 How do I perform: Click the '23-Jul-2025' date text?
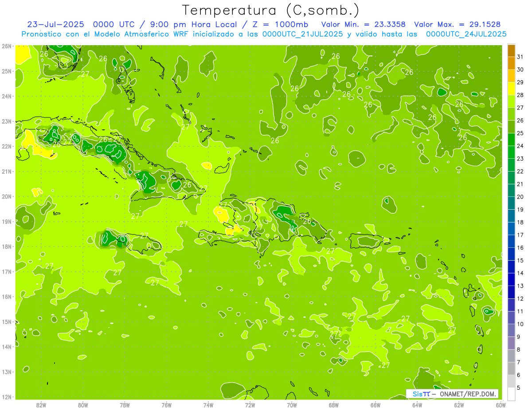tap(55, 24)
